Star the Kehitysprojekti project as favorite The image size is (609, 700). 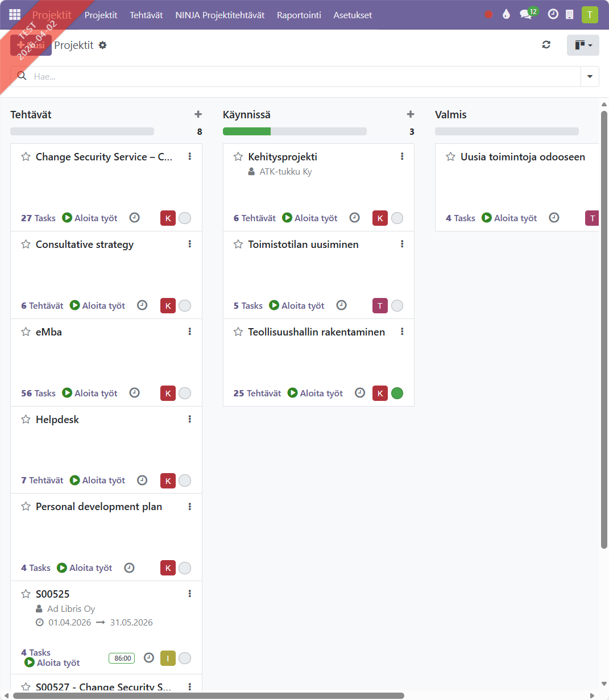pyautogui.click(x=238, y=157)
